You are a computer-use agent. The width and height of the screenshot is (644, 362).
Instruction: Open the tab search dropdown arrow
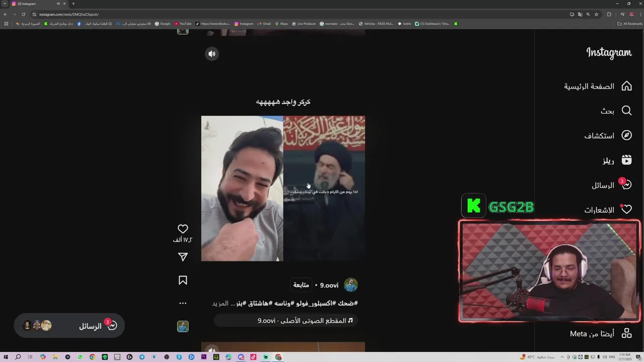(x=5, y=4)
